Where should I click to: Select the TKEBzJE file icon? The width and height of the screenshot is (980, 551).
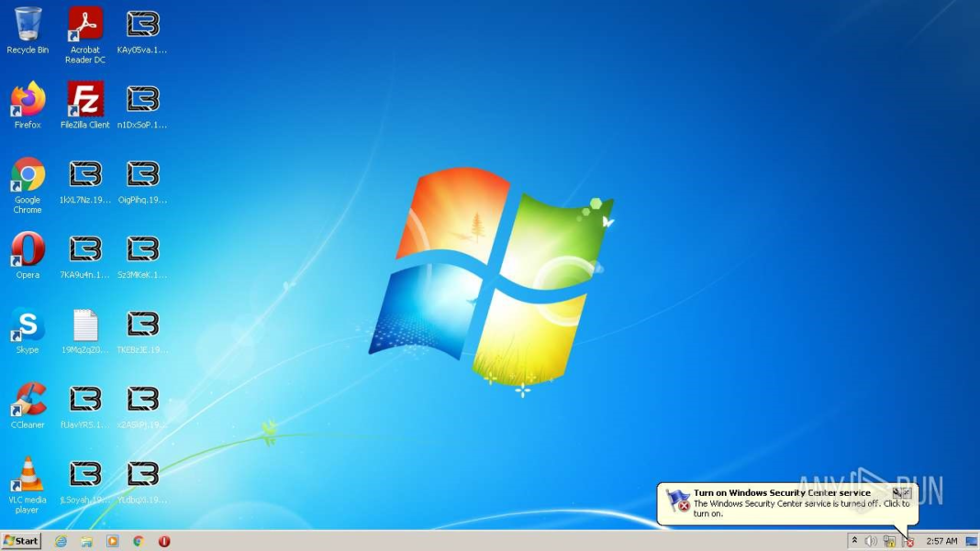click(142, 330)
